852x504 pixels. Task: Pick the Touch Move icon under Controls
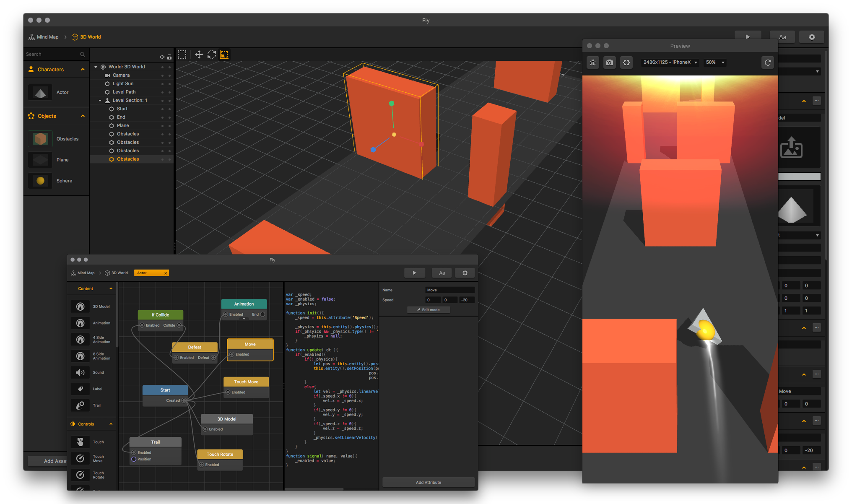pos(80,458)
